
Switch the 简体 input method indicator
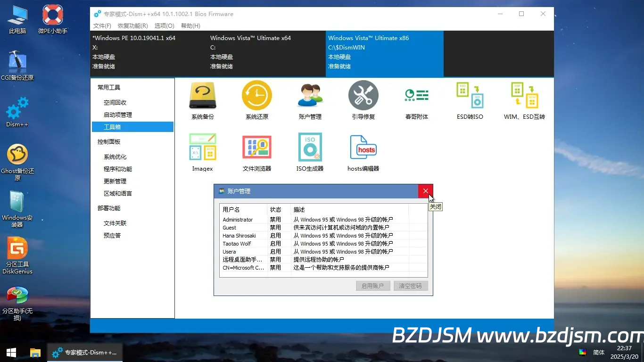click(x=599, y=352)
